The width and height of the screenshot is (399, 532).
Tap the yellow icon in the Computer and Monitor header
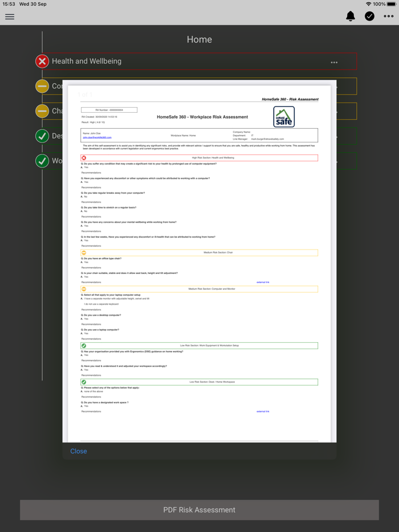(84, 289)
